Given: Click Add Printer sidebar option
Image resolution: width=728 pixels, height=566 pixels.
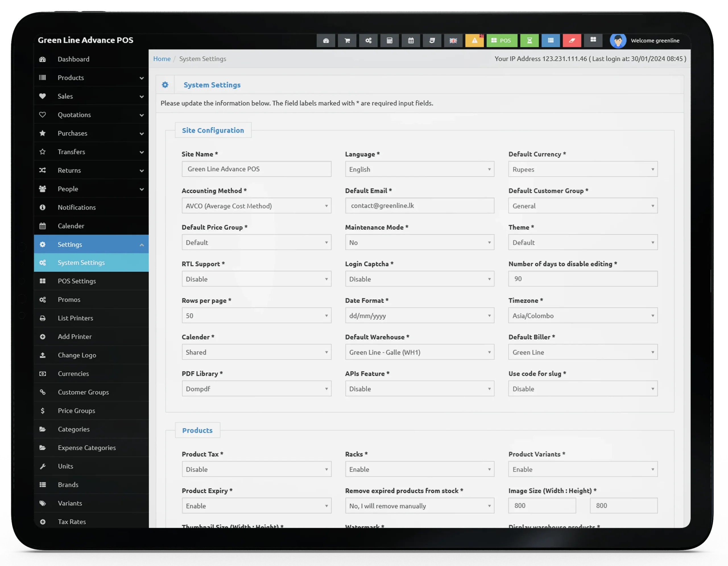Looking at the screenshot, I should pyautogui.click(x=75, y=336).
